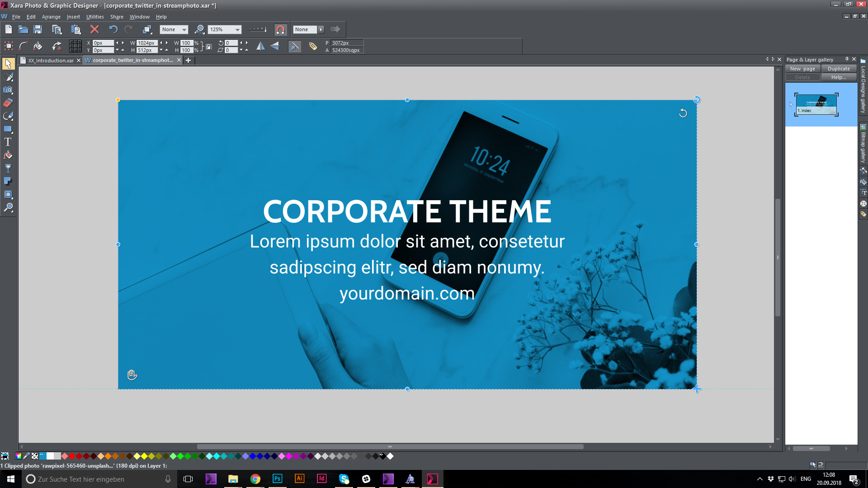Expand the index page entry in gallery

pos(791,104)
